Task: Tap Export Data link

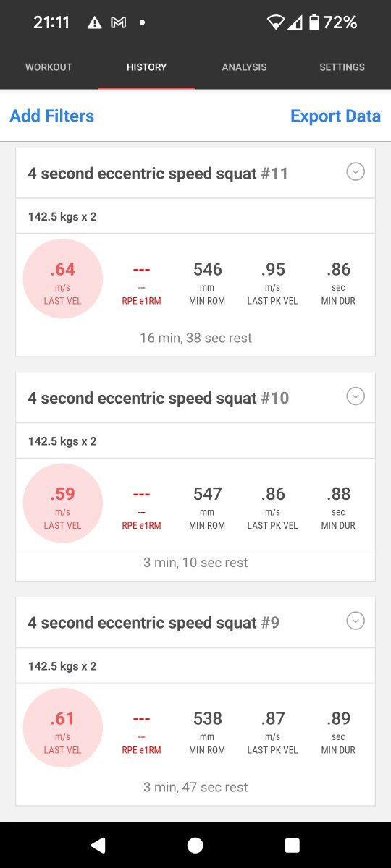Action: tap(335, 116)
